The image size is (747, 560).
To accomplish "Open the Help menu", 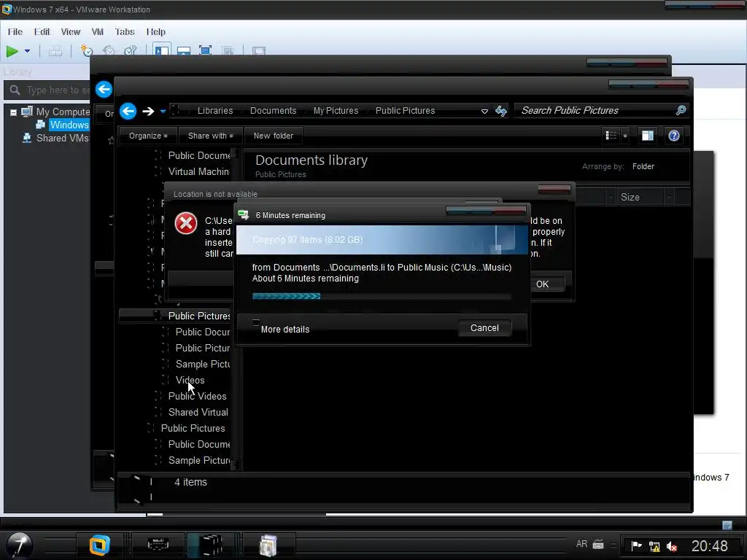I will pyautogui.click(x=156, y=32).
